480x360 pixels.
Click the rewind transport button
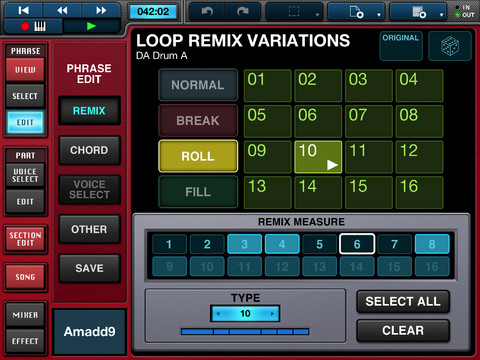point(62,10)
